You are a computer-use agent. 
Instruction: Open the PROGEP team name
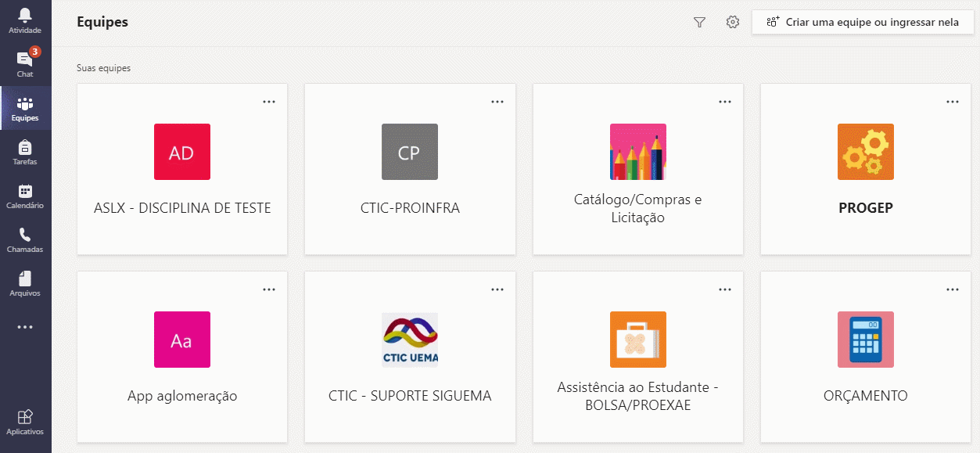(x=866, y=208)
